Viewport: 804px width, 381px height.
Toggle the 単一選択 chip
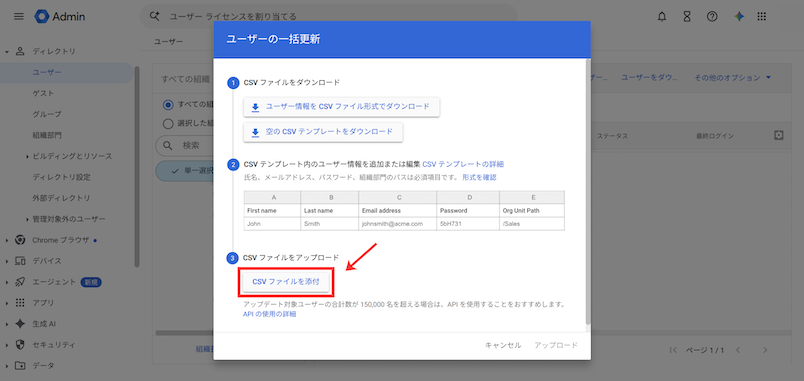[x=185, y=171]
